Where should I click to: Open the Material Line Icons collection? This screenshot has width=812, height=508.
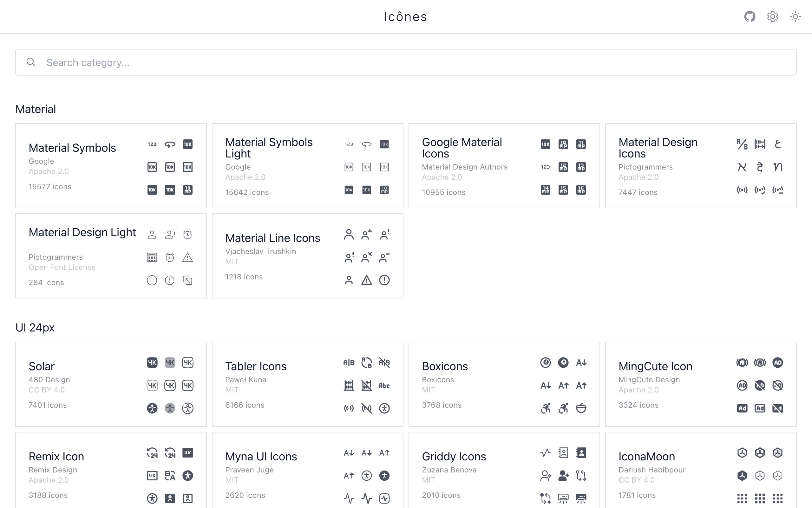pyautogui.click(x=308, y=256)
